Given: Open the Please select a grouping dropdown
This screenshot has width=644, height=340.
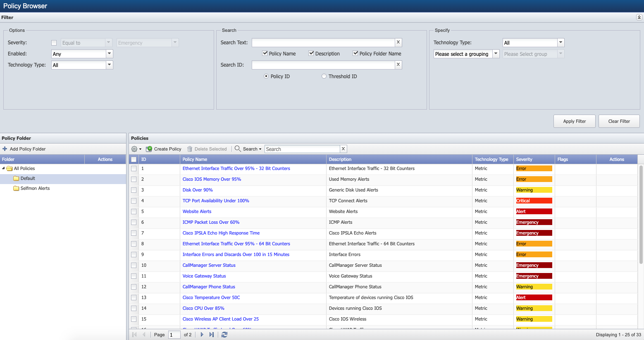Looking at the screenshot, I should (496, 54).
